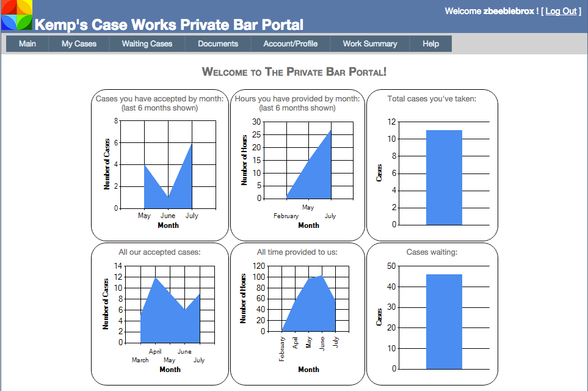Click the 'Cases waiting:' chart title
This screenshot has height=391, width=588.
432,252
